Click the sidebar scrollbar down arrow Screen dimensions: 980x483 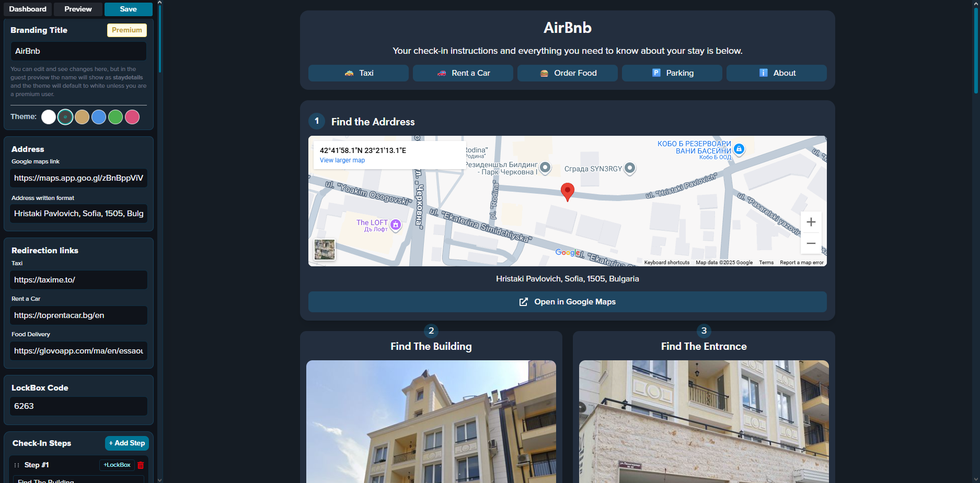(159, 480)
